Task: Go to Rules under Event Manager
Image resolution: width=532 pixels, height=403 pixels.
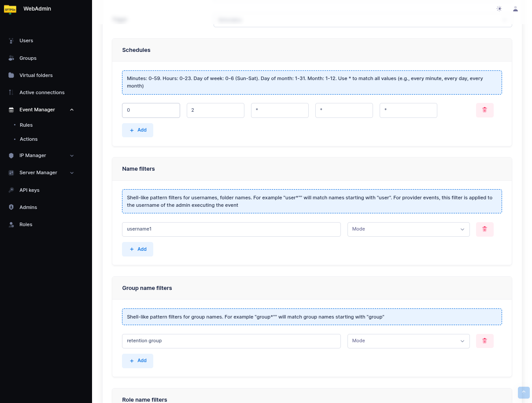Action: 26,125
